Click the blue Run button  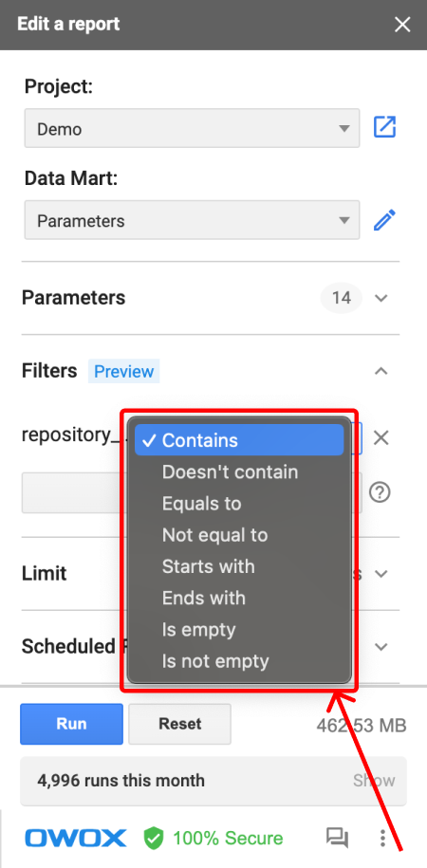pos(71,724)
